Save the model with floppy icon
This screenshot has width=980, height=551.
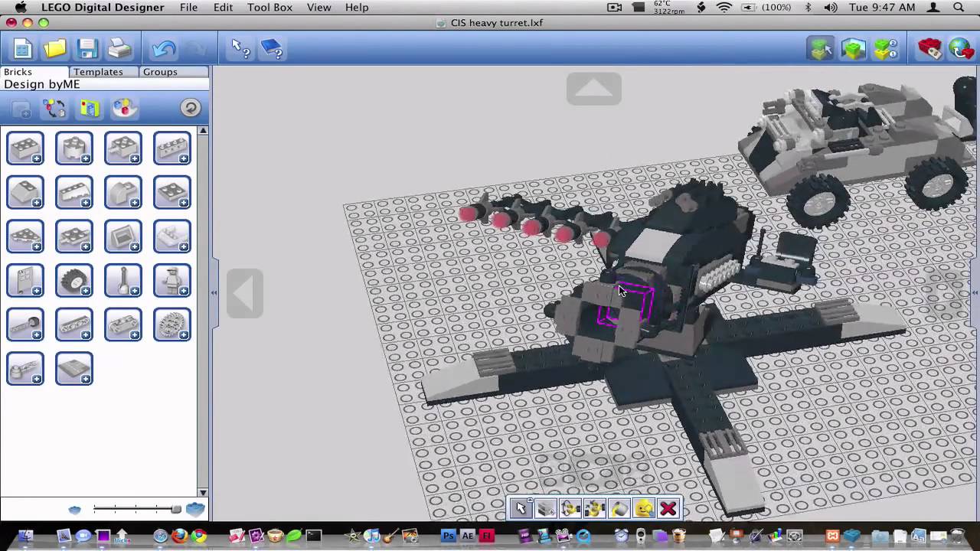coord(87,50)
